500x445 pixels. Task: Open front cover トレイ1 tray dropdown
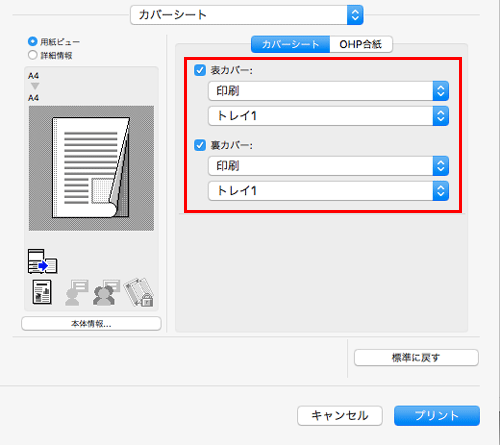pos(328,116)
